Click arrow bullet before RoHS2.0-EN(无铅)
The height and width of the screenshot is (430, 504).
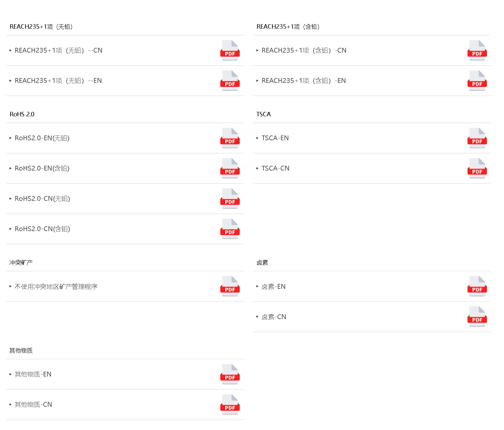(11, 138)
